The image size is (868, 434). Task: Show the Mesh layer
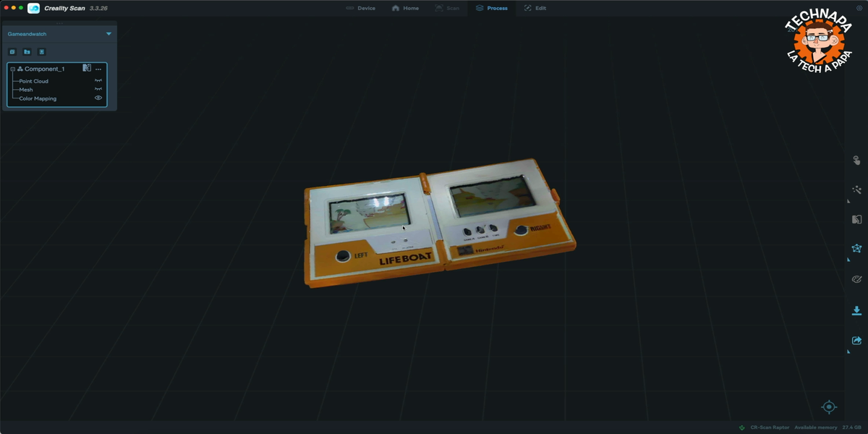tap(98, 90)
